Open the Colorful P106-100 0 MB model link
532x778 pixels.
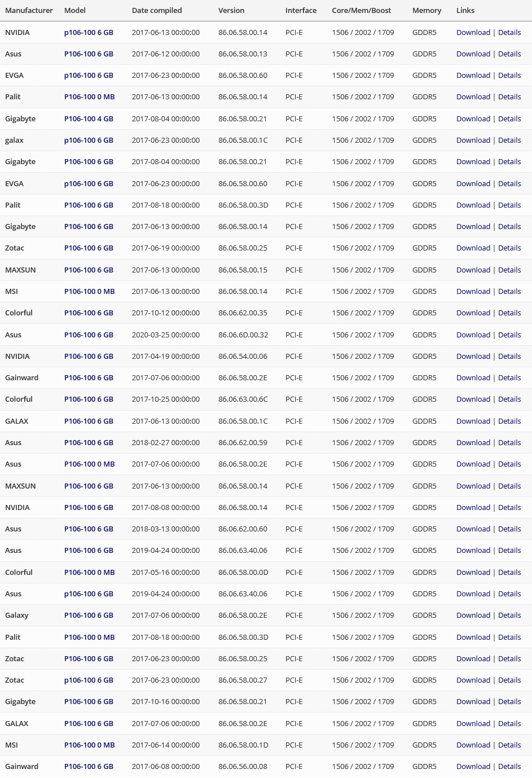pyautogui.click(x=89, y=572)
